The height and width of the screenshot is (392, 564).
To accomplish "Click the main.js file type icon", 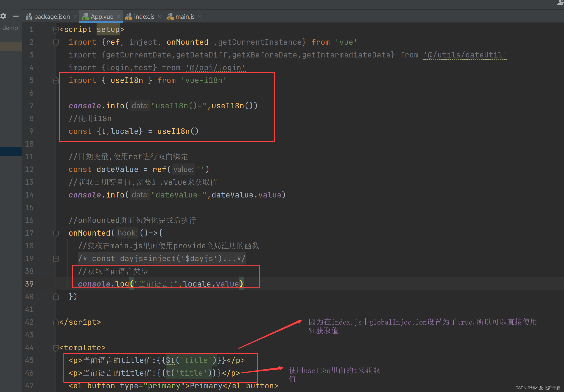I will point(170,17).
